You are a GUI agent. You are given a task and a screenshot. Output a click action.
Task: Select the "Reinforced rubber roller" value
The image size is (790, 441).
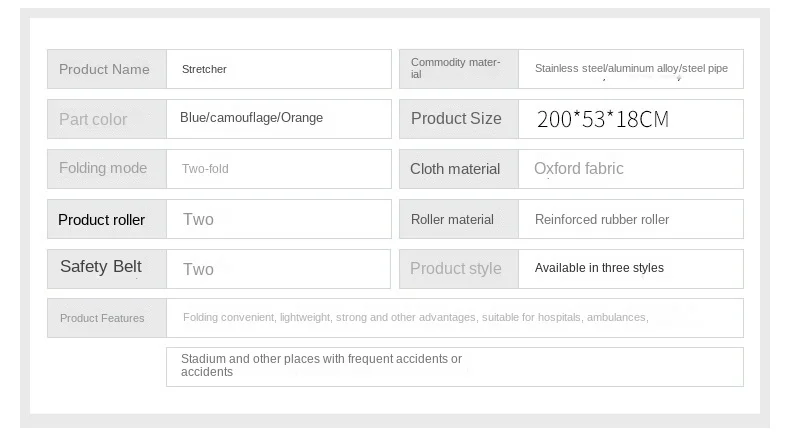tap(601, 219)
